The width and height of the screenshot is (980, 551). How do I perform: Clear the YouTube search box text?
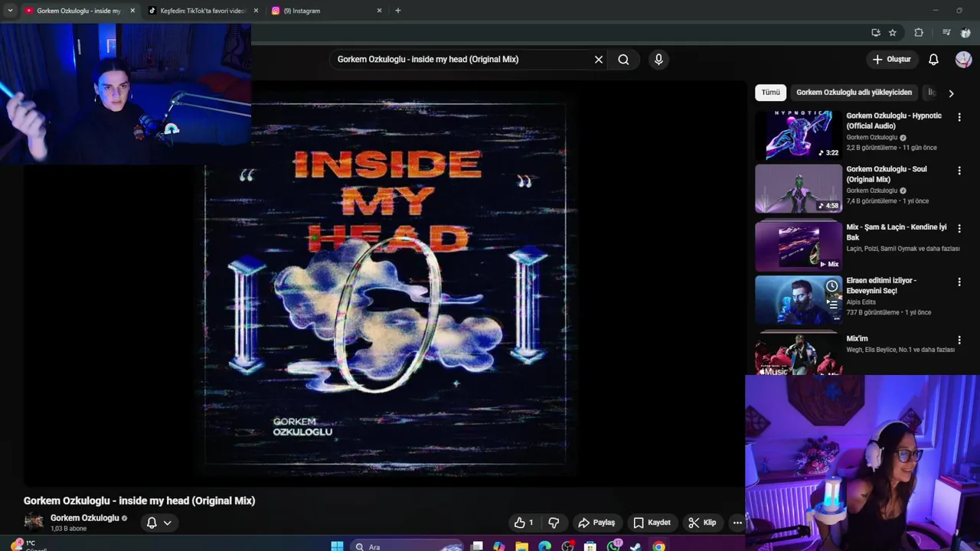pyautogui.click(x=599, y=60)
